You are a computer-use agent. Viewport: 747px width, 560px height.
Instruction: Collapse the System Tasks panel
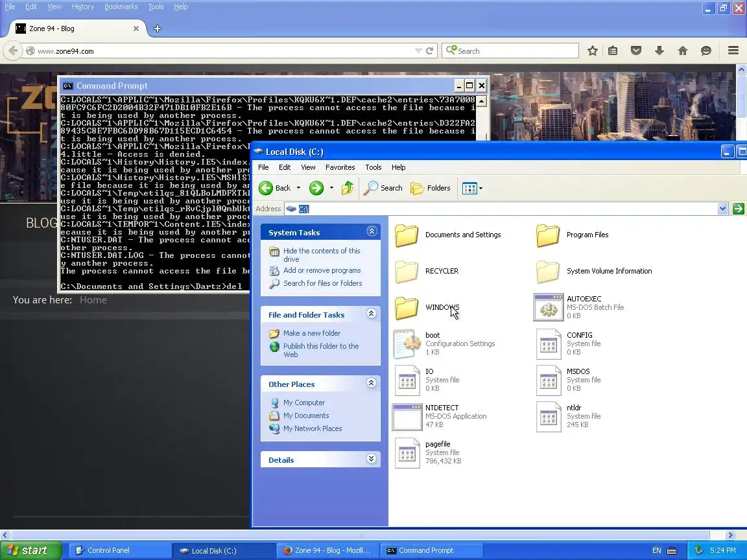pyautogui.click(x=372, y=231)
